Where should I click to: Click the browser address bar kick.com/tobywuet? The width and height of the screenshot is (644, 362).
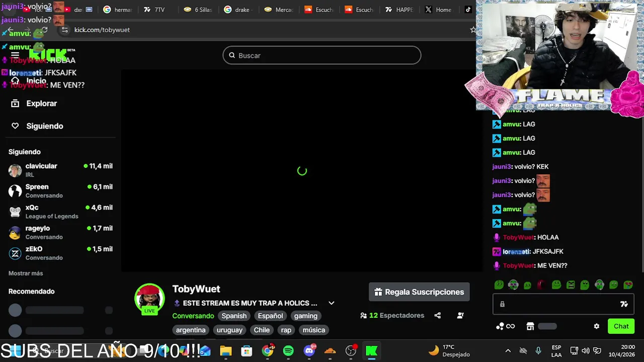pyautogui.click(x=267, y=30)
